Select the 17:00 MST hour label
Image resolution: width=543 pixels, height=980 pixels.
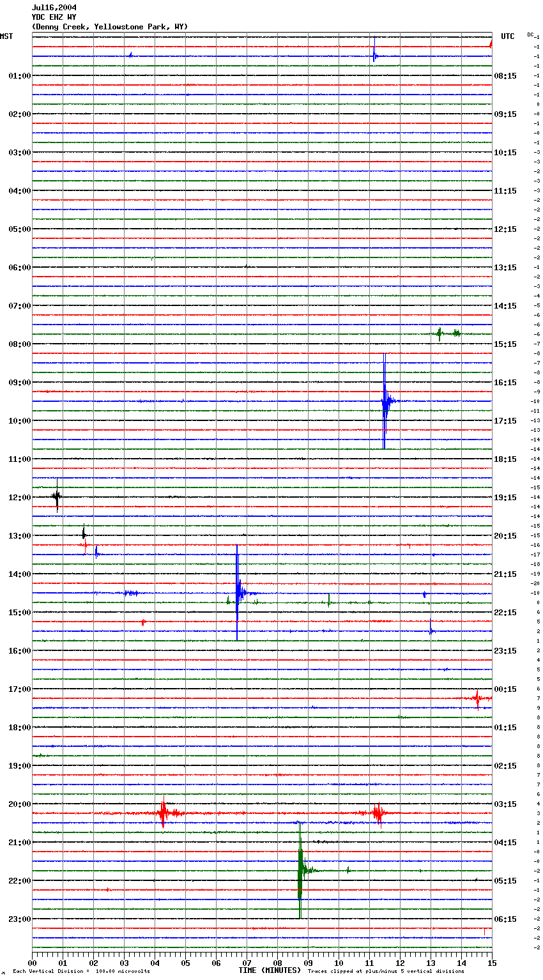click(19, 689)
